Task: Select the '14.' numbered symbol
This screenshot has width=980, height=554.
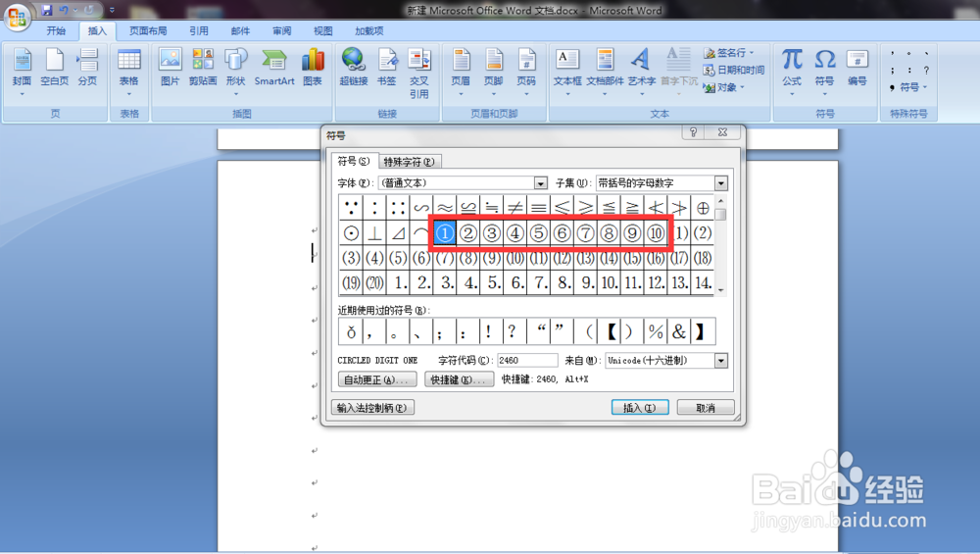Action: pyautogui.click(x=703, y=282)
